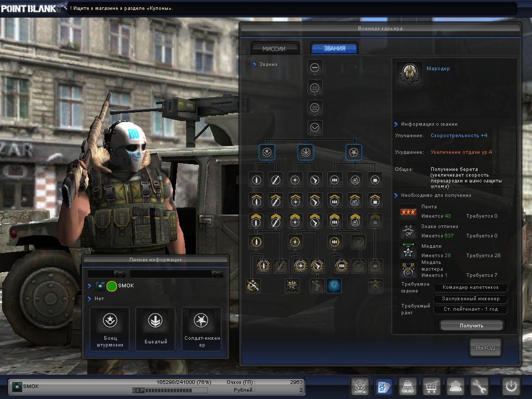Click the Солдат-инженер rank slot
This screenshot has height=399, width=532.
(x=202, y=329)
